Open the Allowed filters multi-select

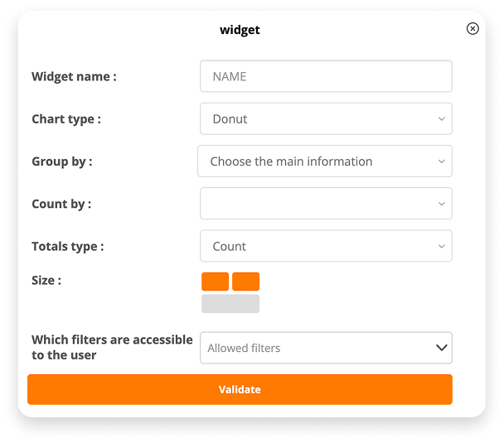[x=326, y=348]
